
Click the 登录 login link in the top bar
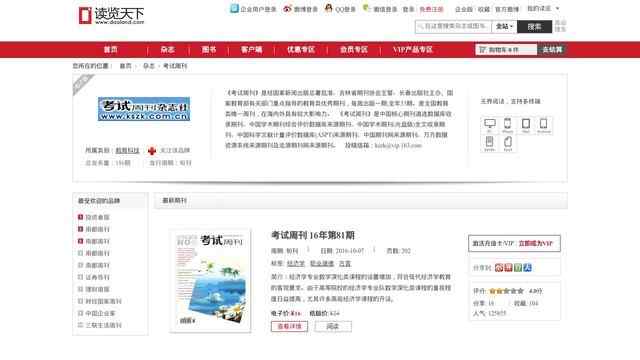coord(408,9)
